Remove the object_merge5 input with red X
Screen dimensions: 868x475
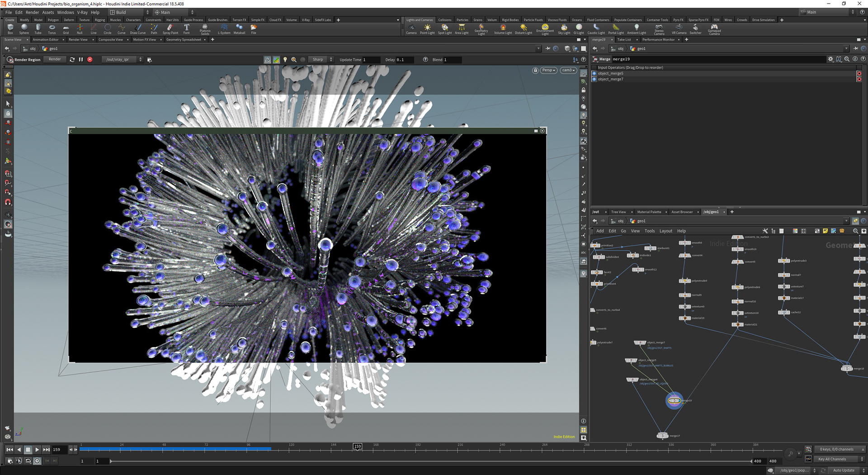point(859,73)
